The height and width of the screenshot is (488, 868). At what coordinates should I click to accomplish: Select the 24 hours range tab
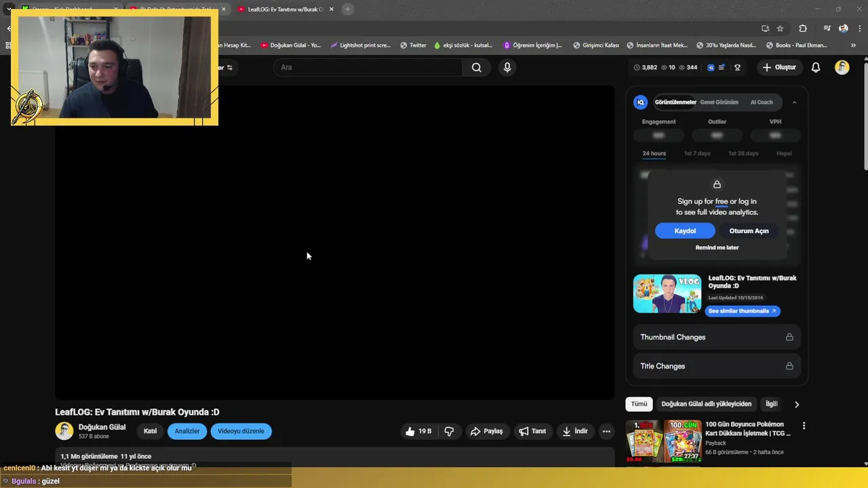pyautogui.click(x=654, y=153)
